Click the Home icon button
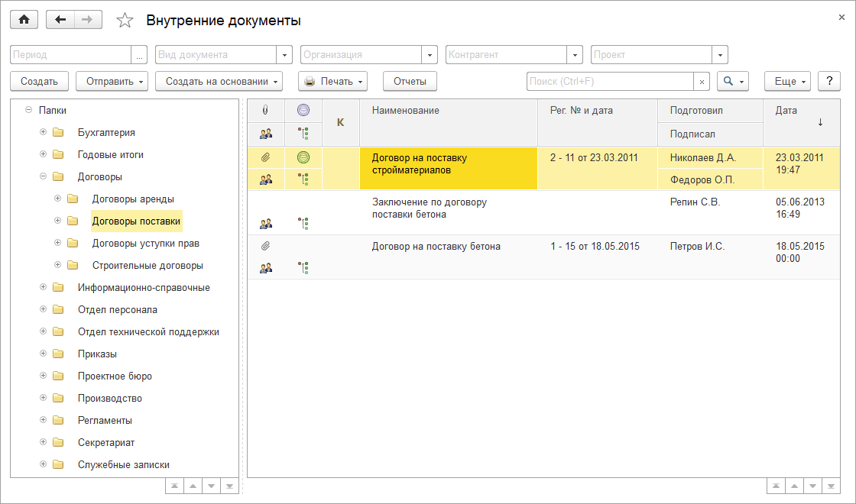856x504 pixels. click(24, 20)
